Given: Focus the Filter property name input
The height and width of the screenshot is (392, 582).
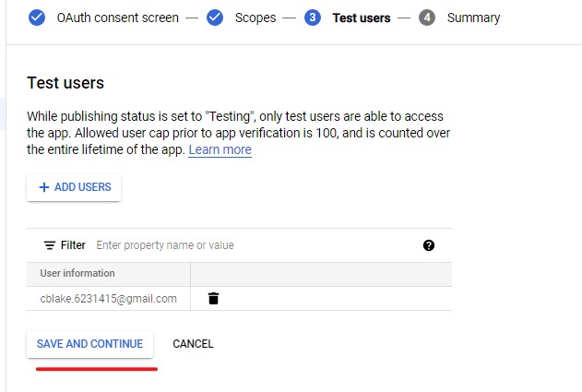Looking at the screenshot, I should pos(249,245).
